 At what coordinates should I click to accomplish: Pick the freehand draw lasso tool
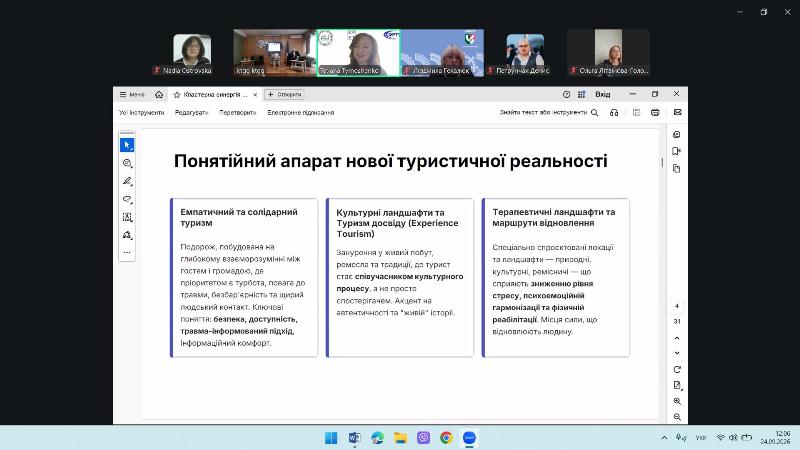pyautogui.click(x=127, y=199)
